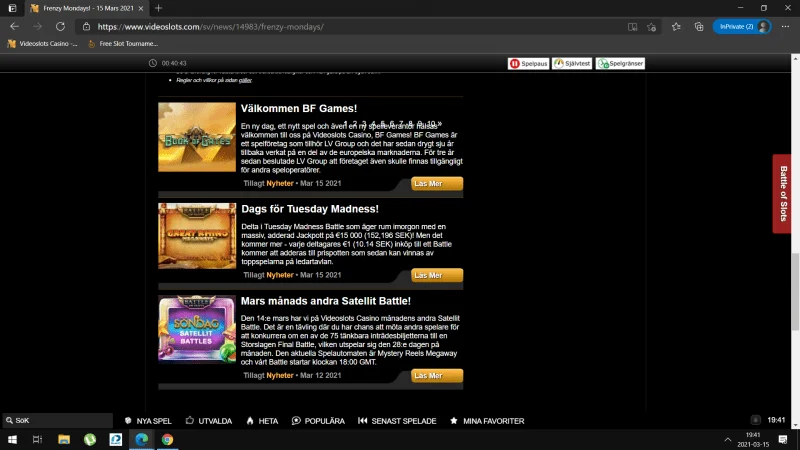Add this page to favorites star
Image resolution: width=800 pixels, height=450 pixels.
click(652, 27)
